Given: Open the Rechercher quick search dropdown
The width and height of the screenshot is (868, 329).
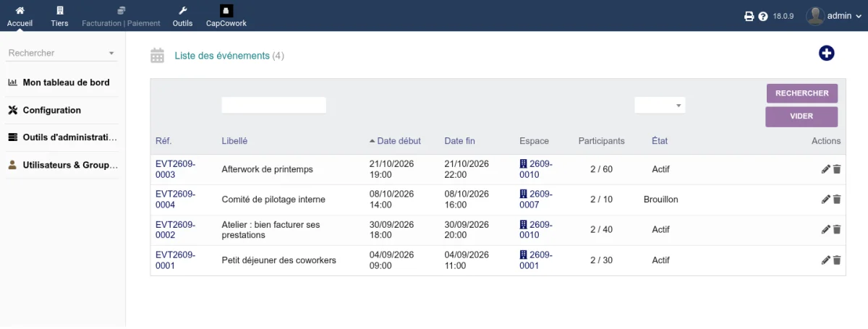Looking at the screenshot, I should click(62, 53).
